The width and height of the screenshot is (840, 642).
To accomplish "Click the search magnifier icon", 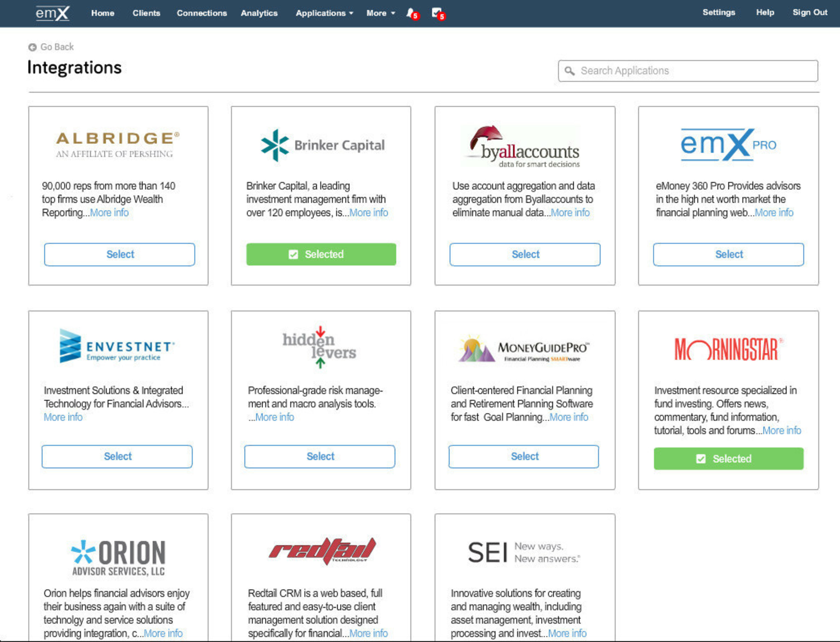I will (x=569, y=71).
